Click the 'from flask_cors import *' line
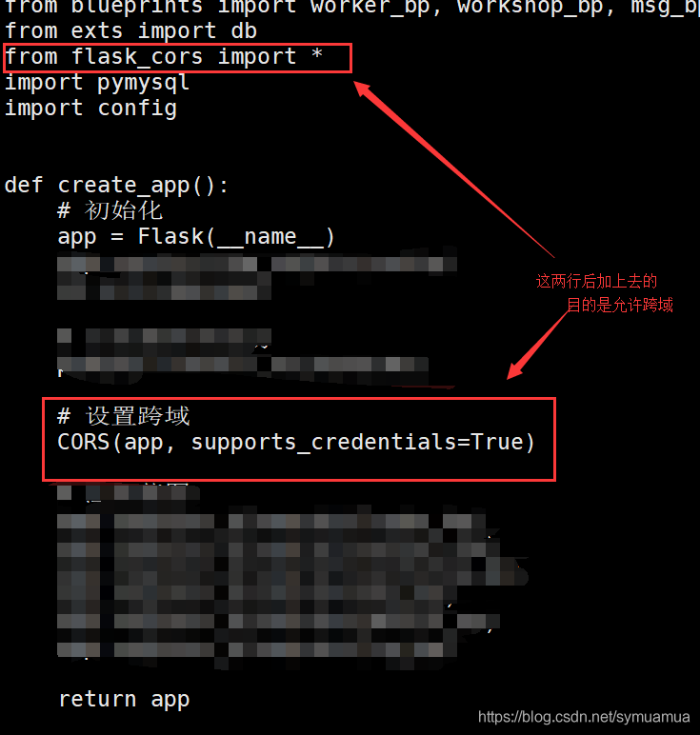 pyautogui.click(x=164, y=57)
